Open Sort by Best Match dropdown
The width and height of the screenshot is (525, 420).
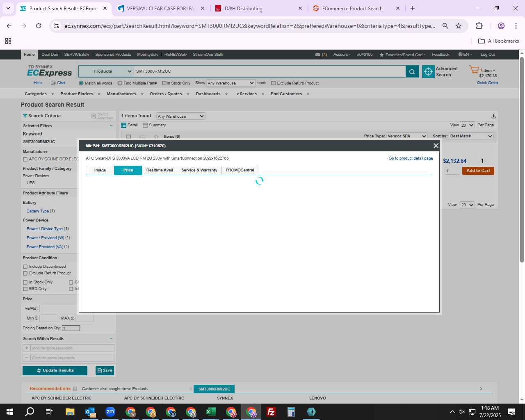pos(471,136)
